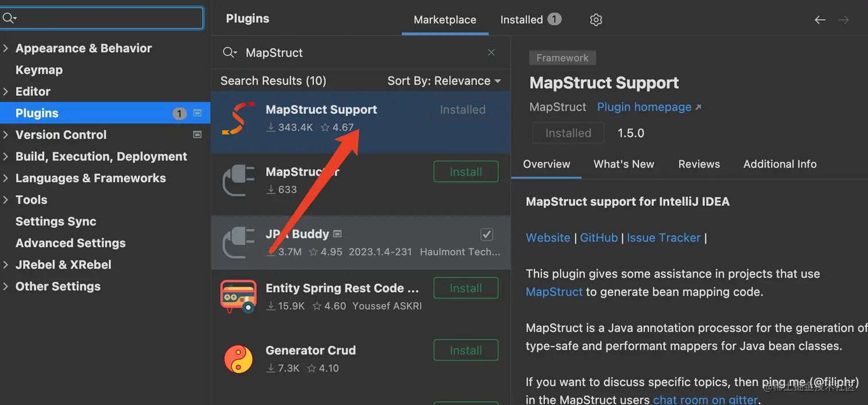Click the version number 1.5.0
This screenshot has height=405, width=868.
click(x=631, y=133)
